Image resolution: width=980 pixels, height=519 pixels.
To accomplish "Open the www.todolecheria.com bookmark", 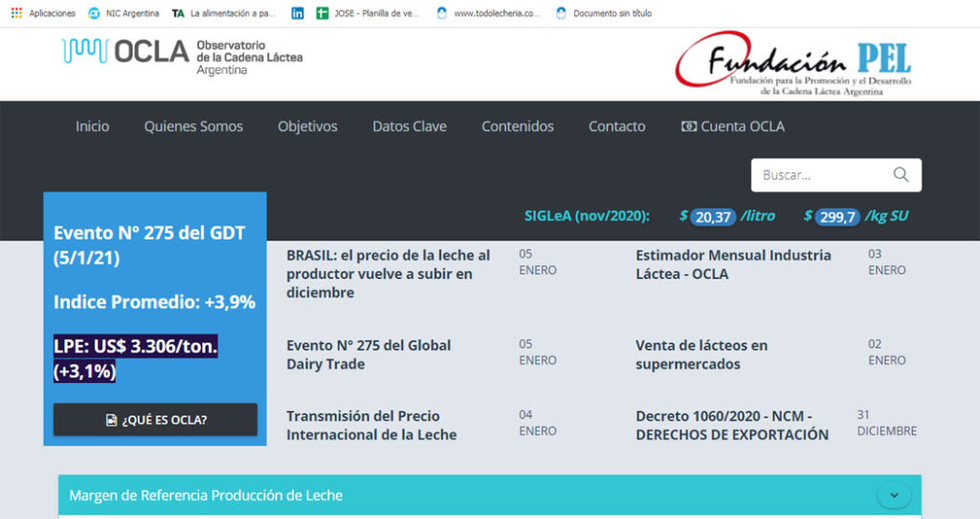I will [x=487, y=13].
